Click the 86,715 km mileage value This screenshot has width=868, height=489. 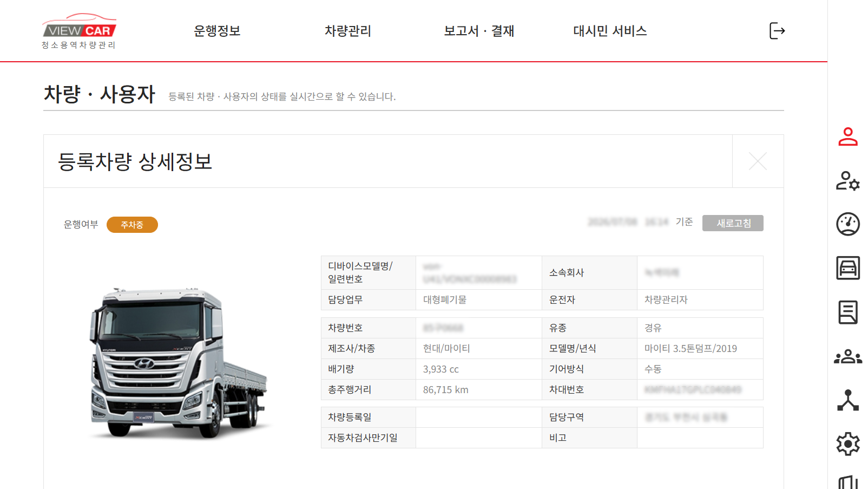445,390
